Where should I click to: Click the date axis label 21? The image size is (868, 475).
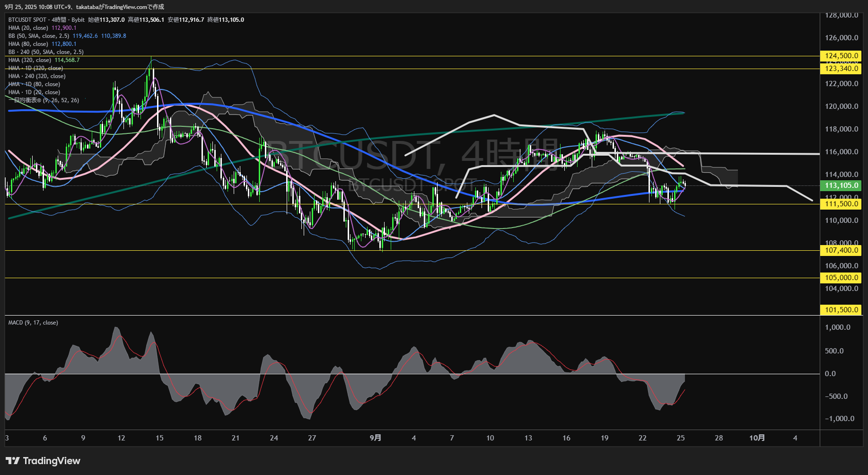(x=236, y=438)
